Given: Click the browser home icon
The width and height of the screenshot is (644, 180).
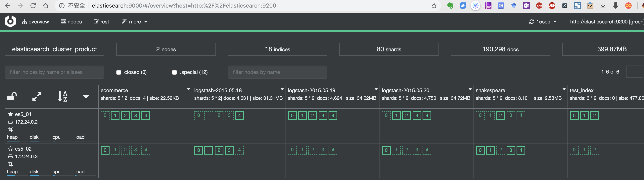Looking at the screenshot, I should pyautogui.click(x=46, y=6).
